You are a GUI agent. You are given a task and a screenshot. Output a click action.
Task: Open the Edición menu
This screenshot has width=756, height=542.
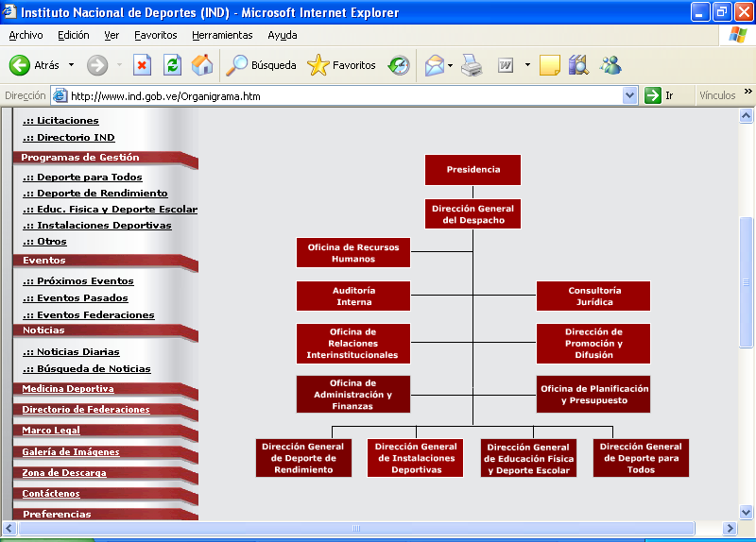[74, 35]
